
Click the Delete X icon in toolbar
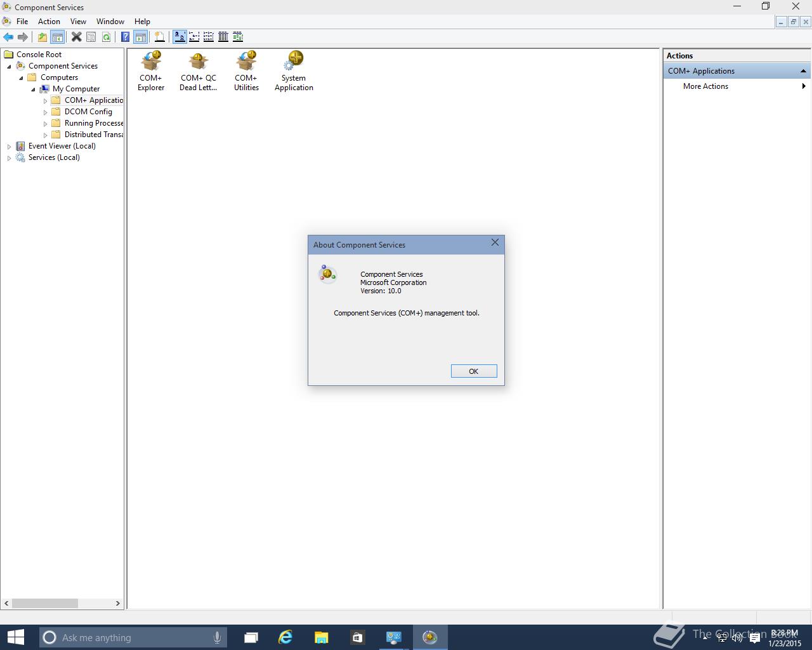click(76, 37)
